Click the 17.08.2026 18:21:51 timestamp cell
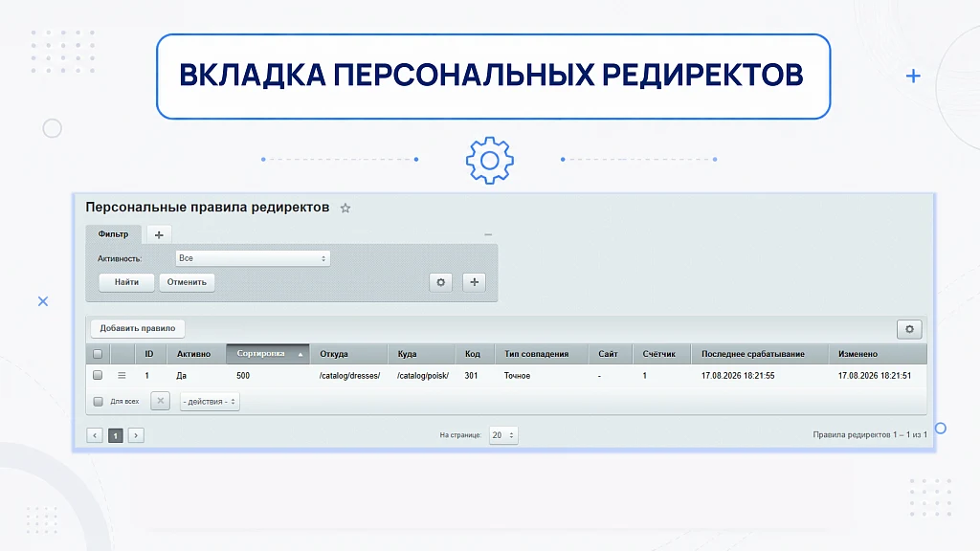 (x=875, y=376)
